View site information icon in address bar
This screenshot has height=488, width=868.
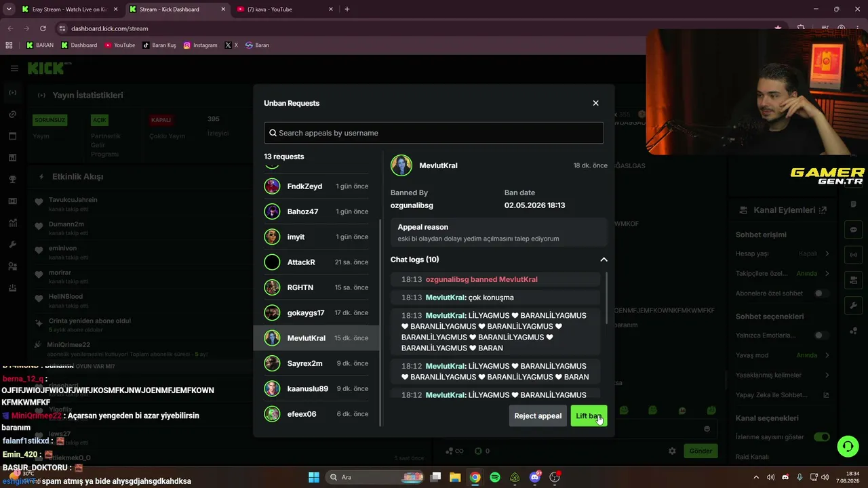coord(62,28)
